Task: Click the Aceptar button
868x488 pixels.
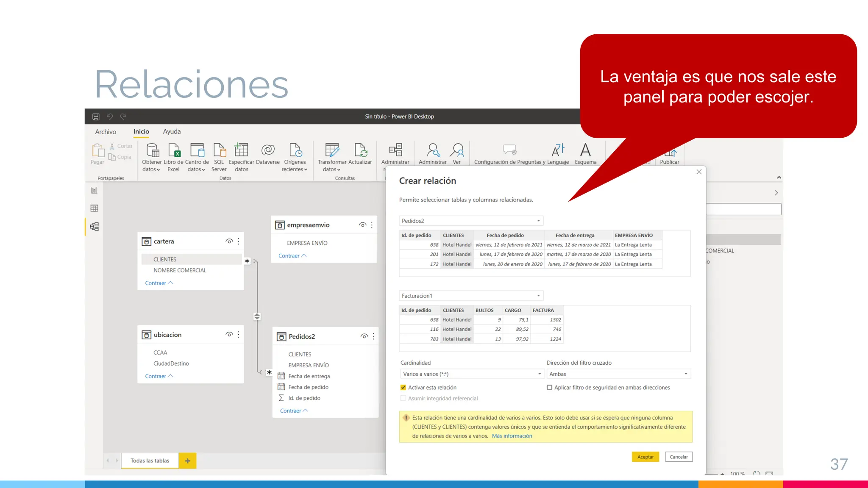Action: click(x=645, y=457)
